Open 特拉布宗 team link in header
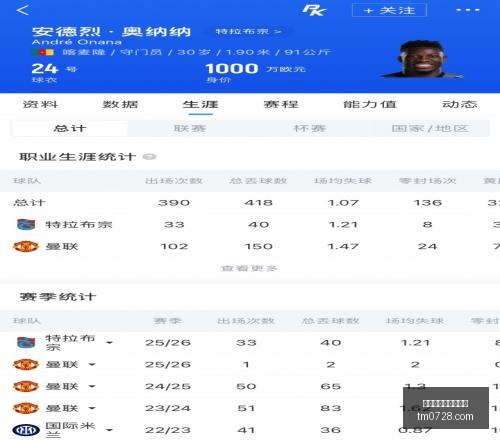Viewport: 500px width, 440px height. point(248,31)
